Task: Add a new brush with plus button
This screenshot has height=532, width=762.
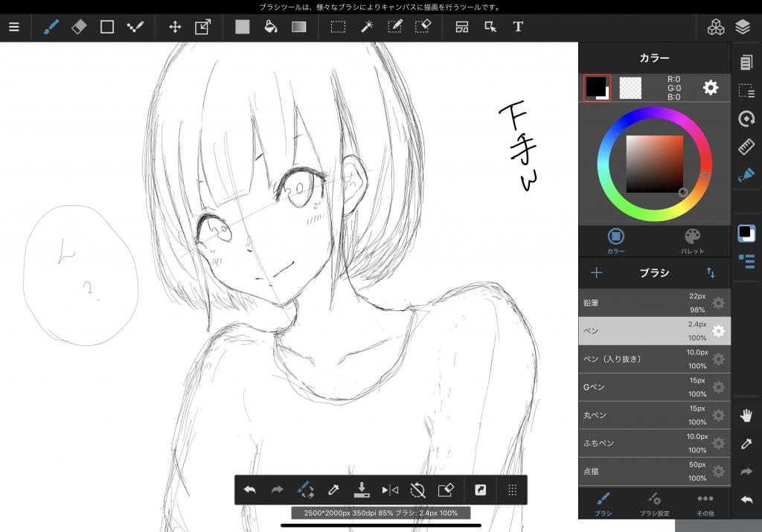Action: click(x=596, y=273)
